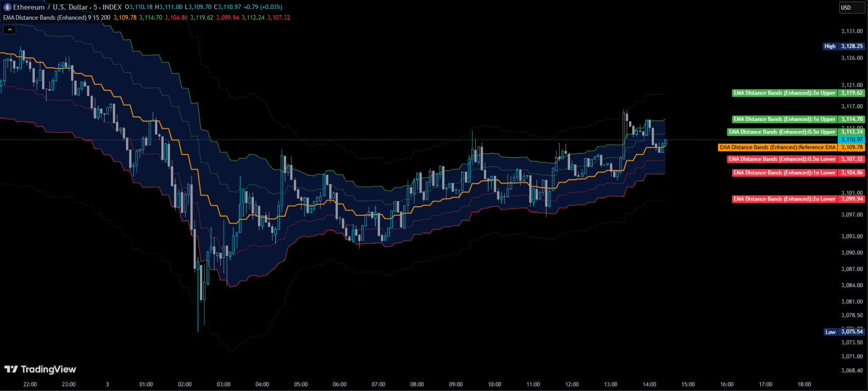Collapse the indicator legend with the chevron
The width and height of the screenshot is (868, 391).
point(10,29)
